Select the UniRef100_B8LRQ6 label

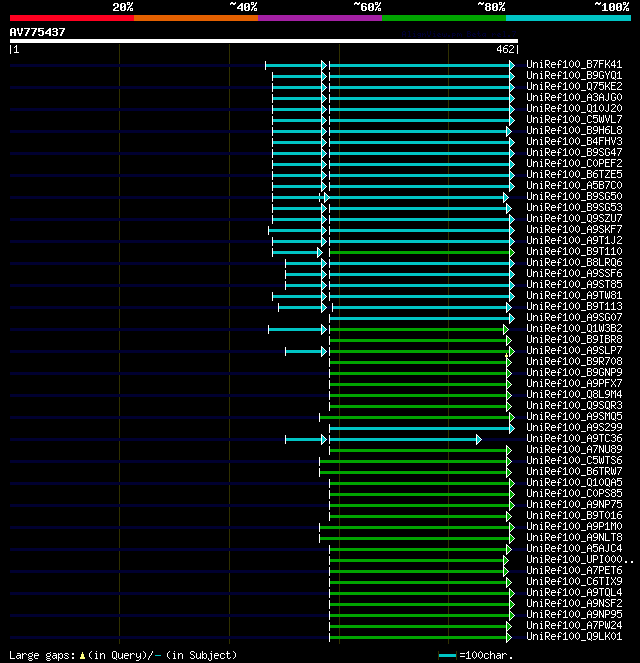pos(574,262)
